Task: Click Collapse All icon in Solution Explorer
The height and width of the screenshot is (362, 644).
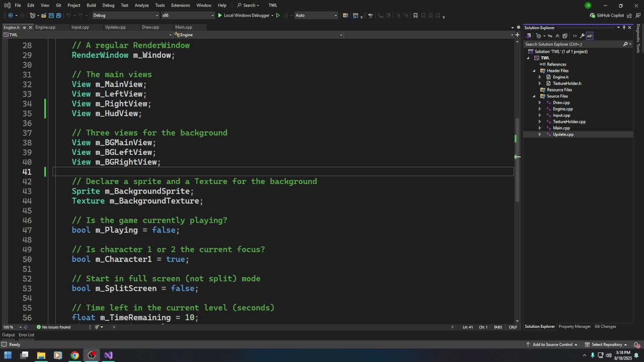Action: click(557, 36)
